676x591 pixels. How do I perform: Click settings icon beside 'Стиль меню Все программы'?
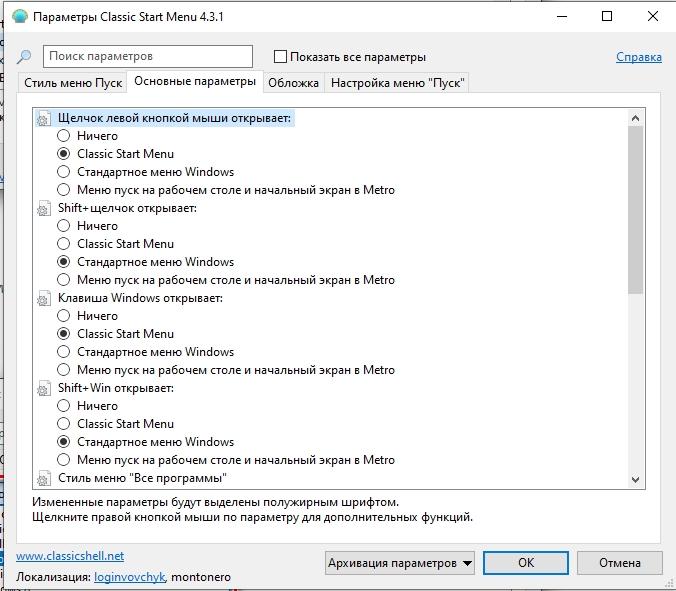[44, 478]
